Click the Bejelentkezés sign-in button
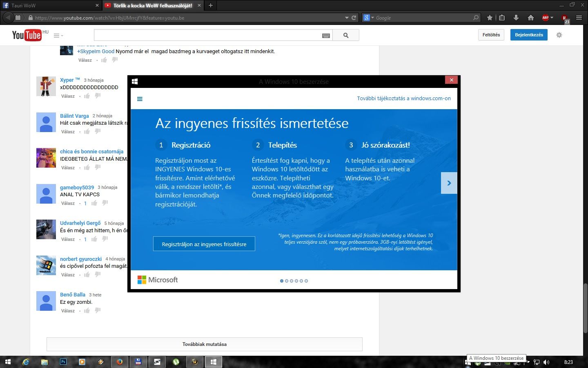The height and width of the screenshot is (368, 588). coord(529,35)
